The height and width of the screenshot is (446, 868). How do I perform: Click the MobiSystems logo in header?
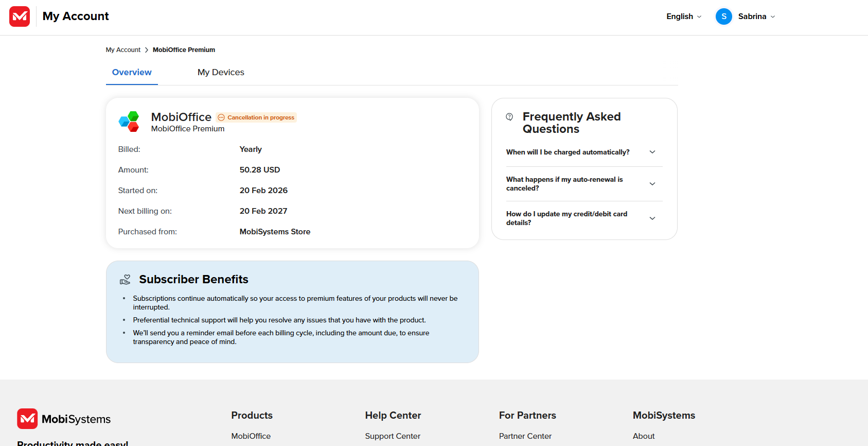[x=20, y=16]
